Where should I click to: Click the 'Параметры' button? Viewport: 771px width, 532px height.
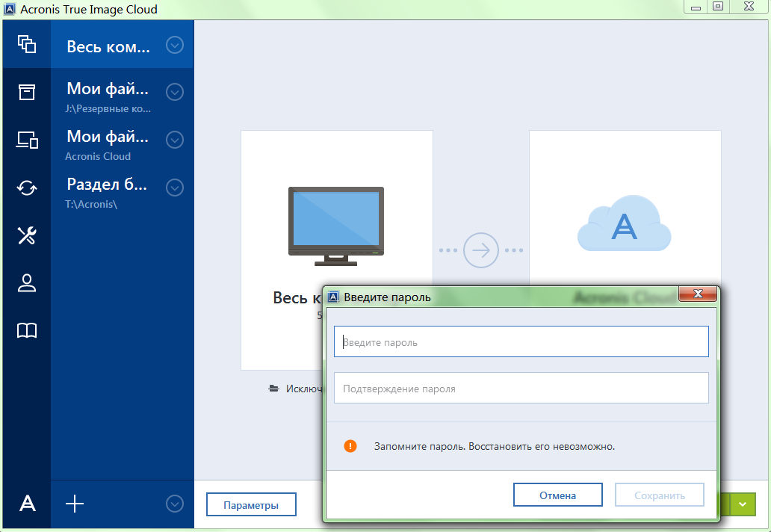click(x=251, y=504)
